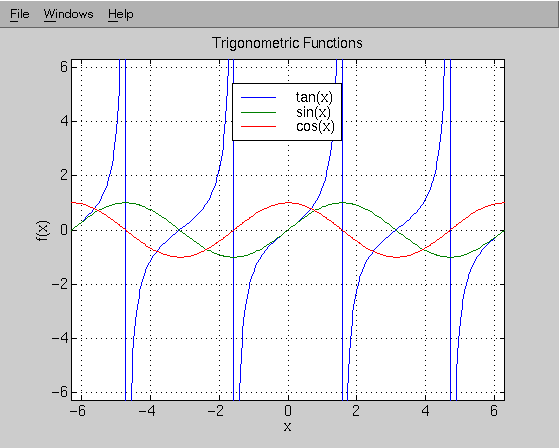Select the tan(x) legend label

[x=314, y=97]
